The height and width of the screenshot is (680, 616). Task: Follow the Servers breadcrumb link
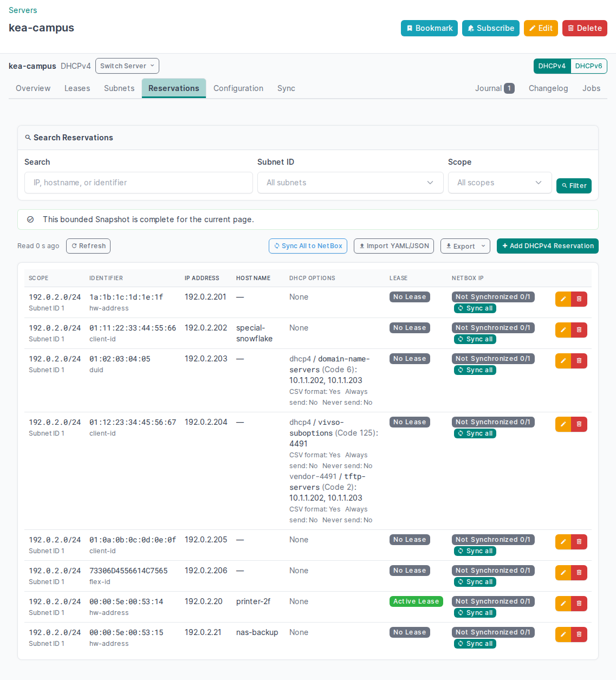tap(23, 10)
